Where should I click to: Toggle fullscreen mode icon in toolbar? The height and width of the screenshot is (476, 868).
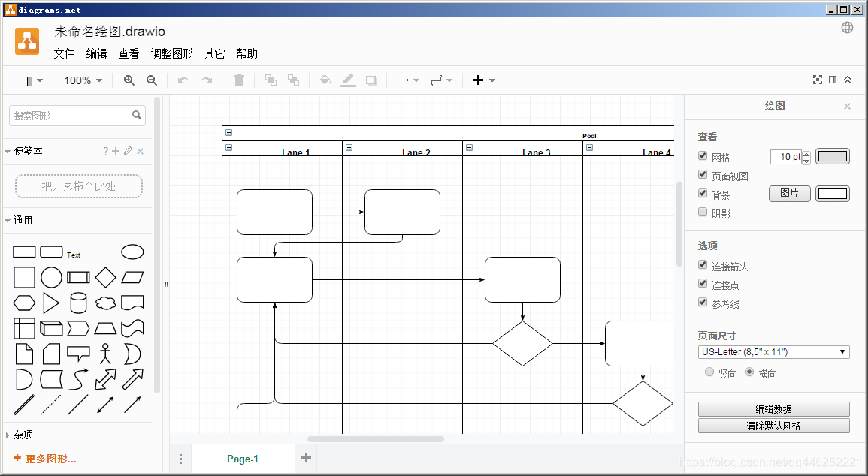tap(818, 80)
